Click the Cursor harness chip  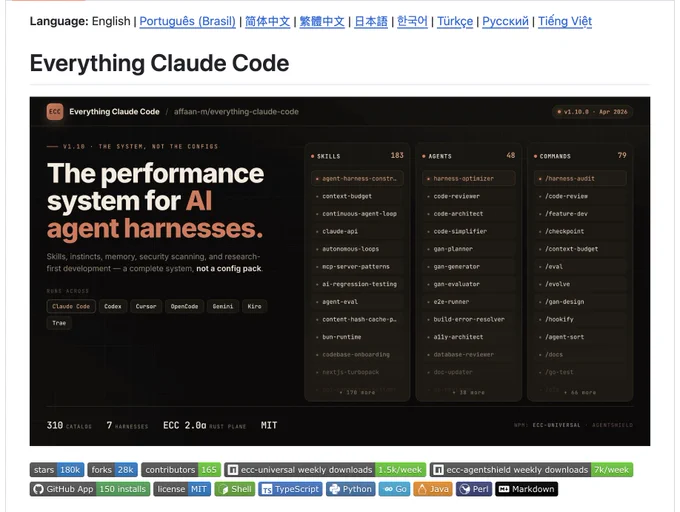146,306
